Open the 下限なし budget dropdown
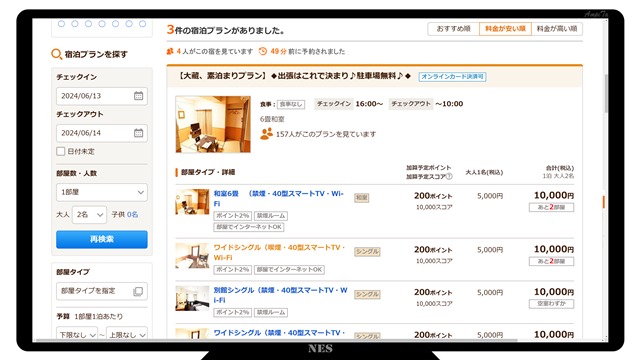640x360 pixels. point(77,334)
